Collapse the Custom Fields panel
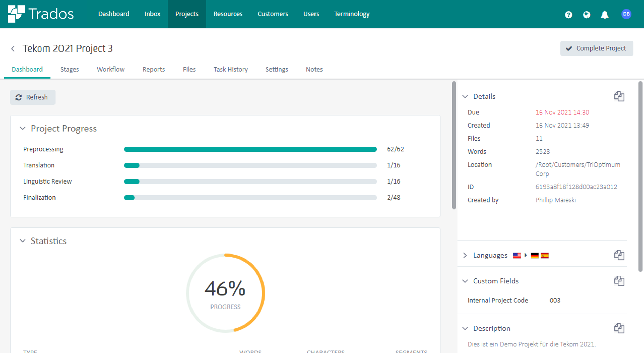The width and height of the screenshot is (644, 353). click(465, 281)
